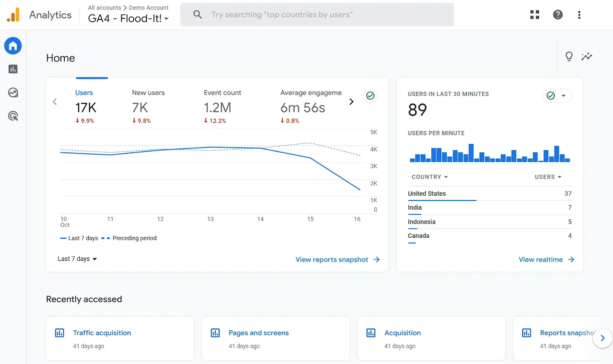
Task: Click the Google Analytics logo
Action: (x=13, y=15)
